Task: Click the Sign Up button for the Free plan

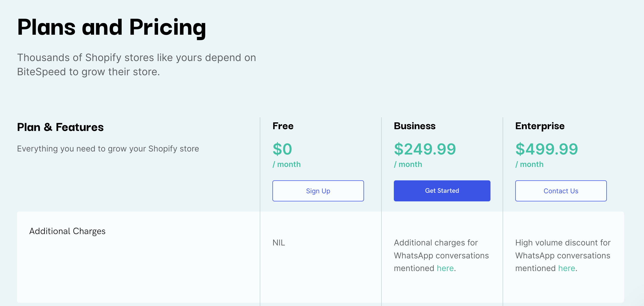Action: [x=318, y=191]
